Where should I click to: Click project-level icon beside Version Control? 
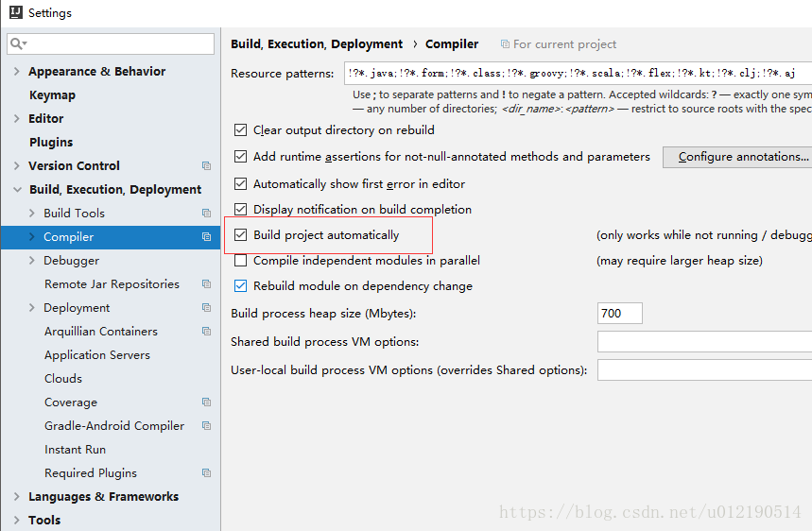207,166
